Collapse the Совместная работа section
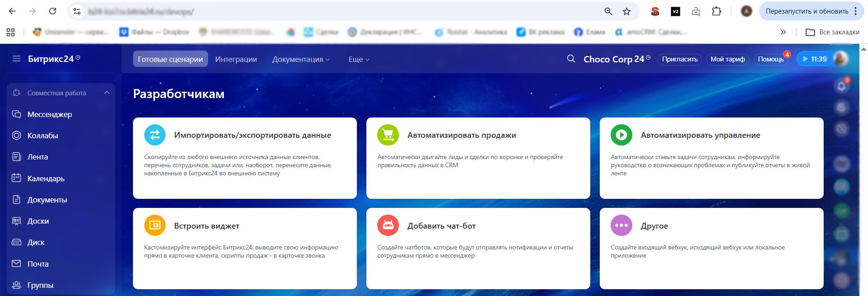The image size is (868, 296). (107, 93)
